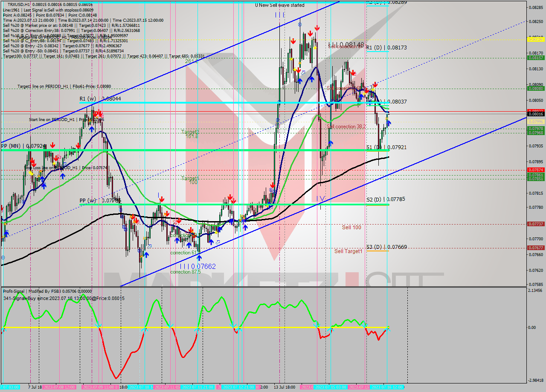546x392 pixels.
Task: Click the green 261.8 fibo label
Action: tap(191, 61)
